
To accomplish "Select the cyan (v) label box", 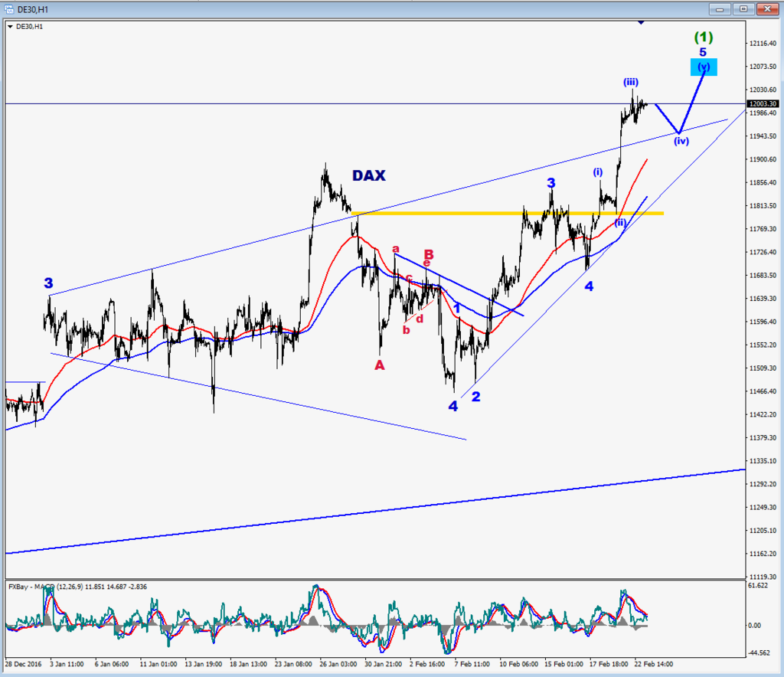I will click(x=704, y=67).
